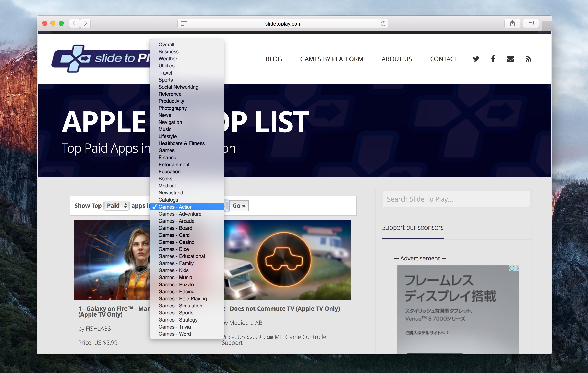Open GAMES BY PLATFORM link
This screenshot has width=588, height=373.
(x=332, y=59)
